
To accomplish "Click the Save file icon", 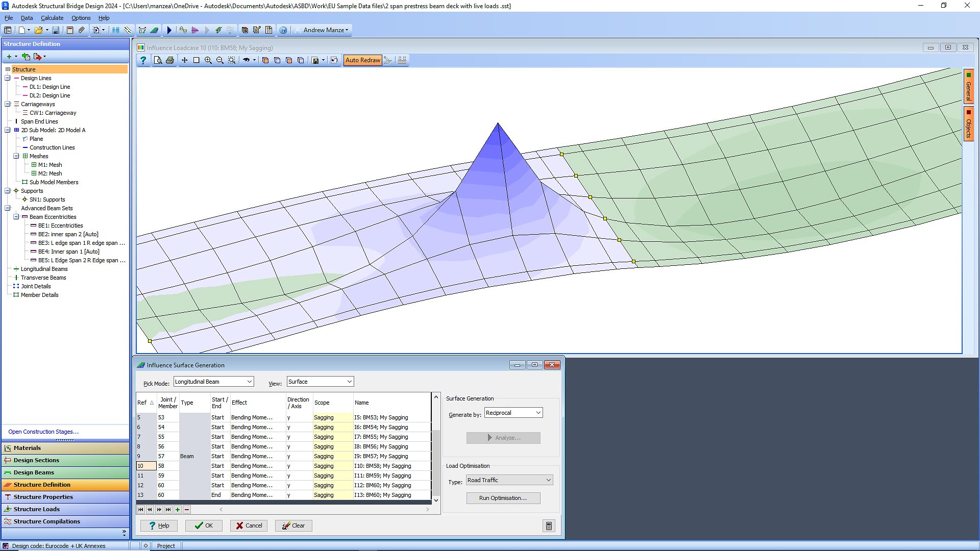I will click(56, 30).
